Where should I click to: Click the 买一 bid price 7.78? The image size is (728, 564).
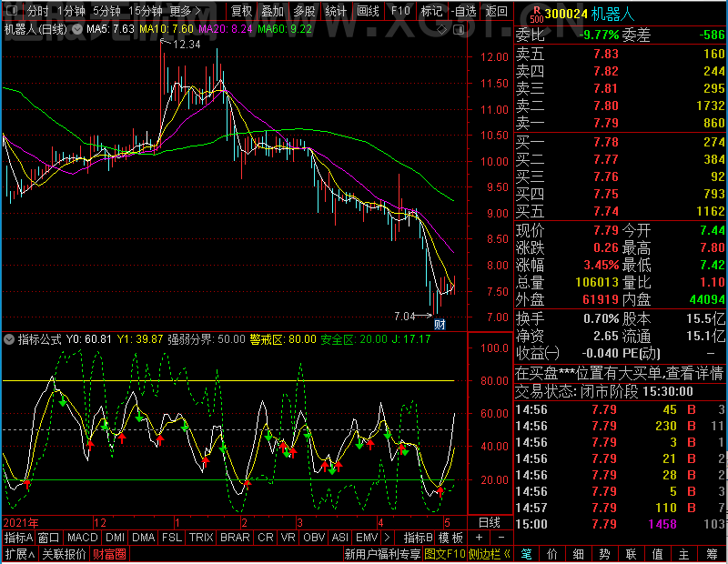pos(606,142)
